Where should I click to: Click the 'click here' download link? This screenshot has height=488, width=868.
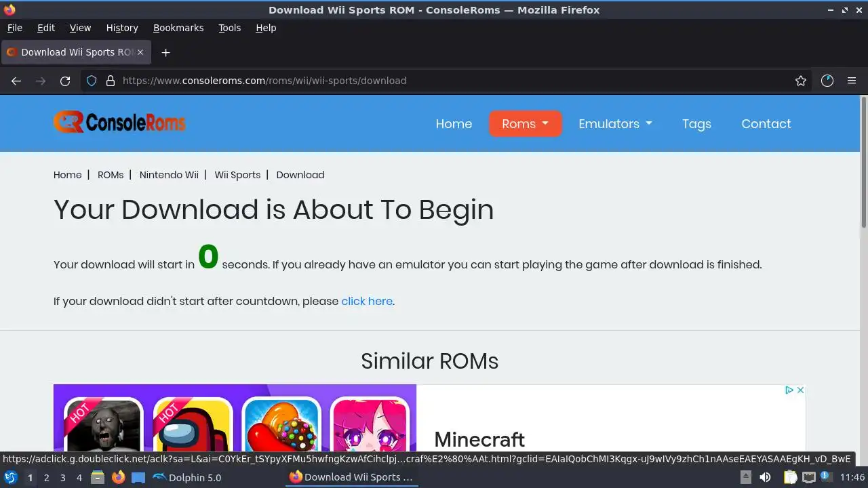pyautogui.click(x=367, y=301)
